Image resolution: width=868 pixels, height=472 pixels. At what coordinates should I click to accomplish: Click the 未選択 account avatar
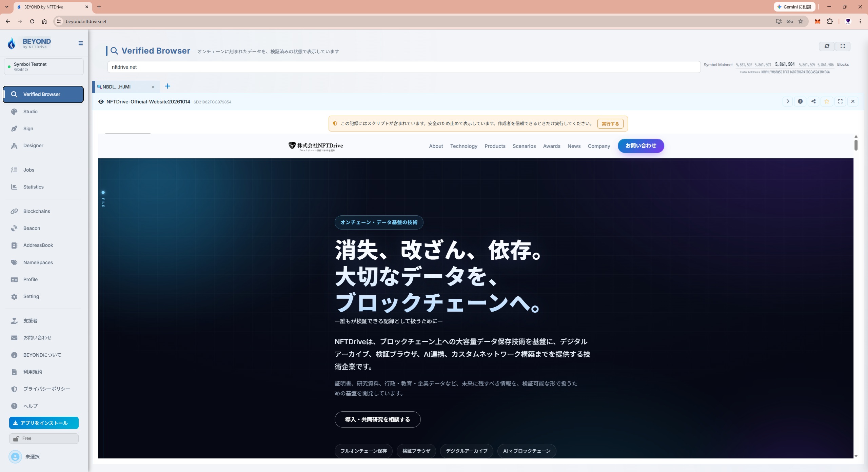[15, 457]
